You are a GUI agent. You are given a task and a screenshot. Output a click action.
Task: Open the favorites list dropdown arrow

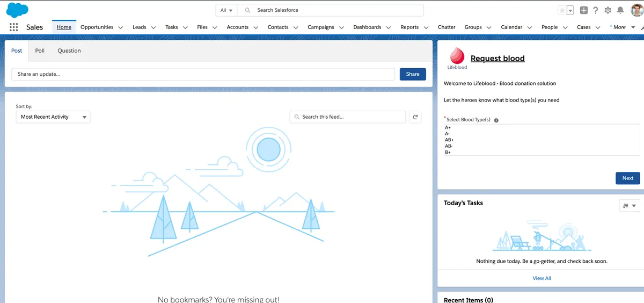[x=570, y=10]
